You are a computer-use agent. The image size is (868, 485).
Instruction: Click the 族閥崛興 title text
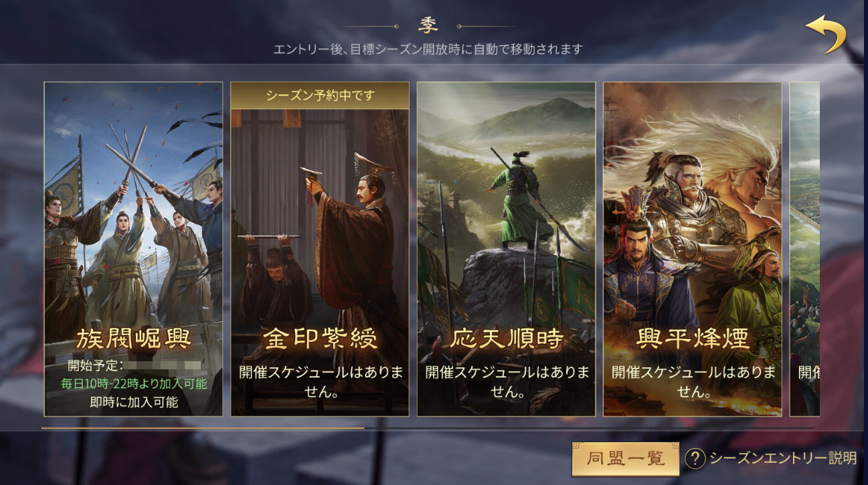pyautogui.click(x=134, y=340)
